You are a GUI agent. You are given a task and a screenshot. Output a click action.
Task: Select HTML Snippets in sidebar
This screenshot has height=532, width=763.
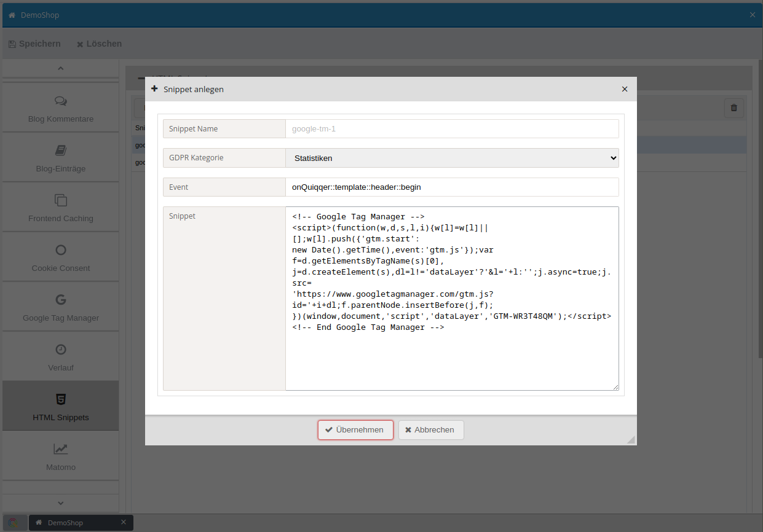click(60, 406)
